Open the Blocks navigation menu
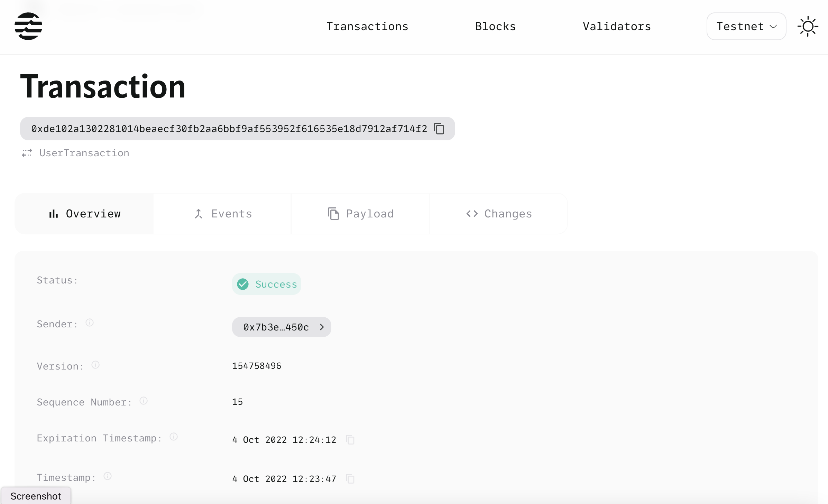Viewport: 828px width, 504px height. [495, 25]
